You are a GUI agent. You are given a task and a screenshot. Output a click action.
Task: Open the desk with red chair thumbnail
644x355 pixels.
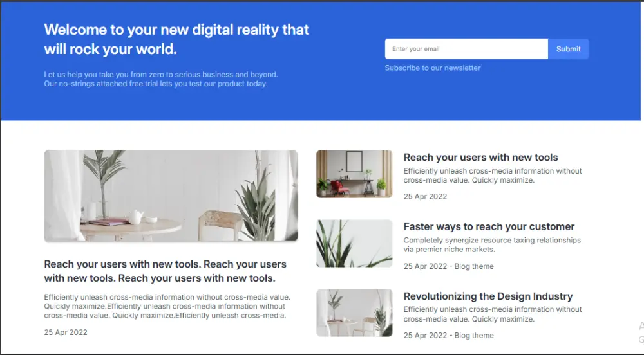(354, 174)
